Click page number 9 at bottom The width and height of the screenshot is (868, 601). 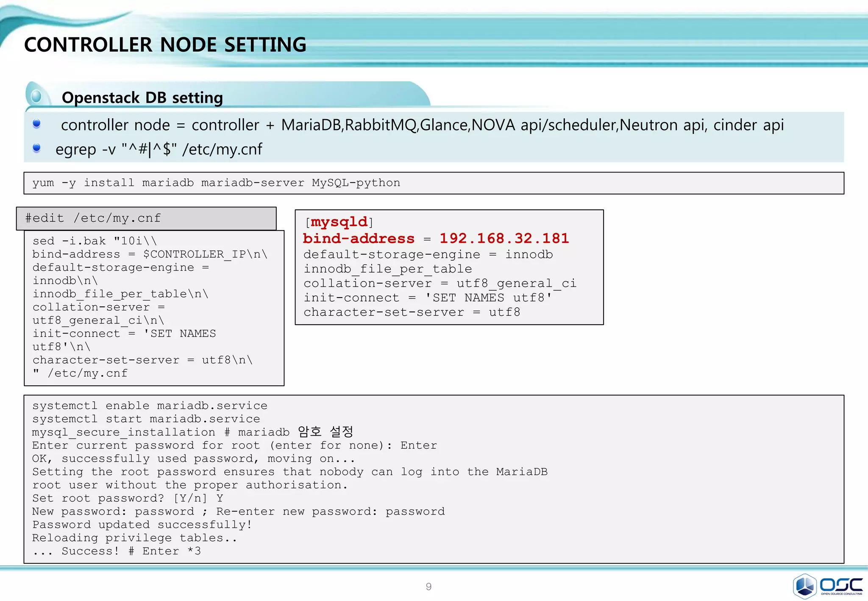428,587
